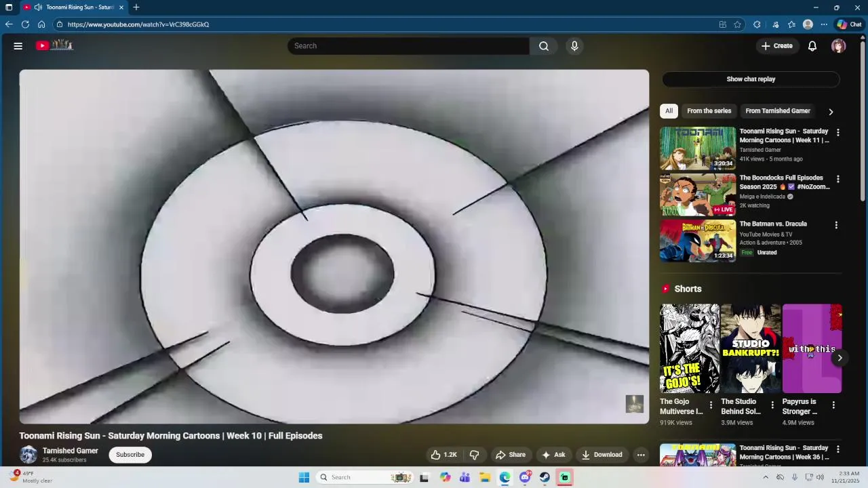Screen dimensions: 868x488
Task: Open File Explorer from taskbar
Action: (x=485, y=477)
